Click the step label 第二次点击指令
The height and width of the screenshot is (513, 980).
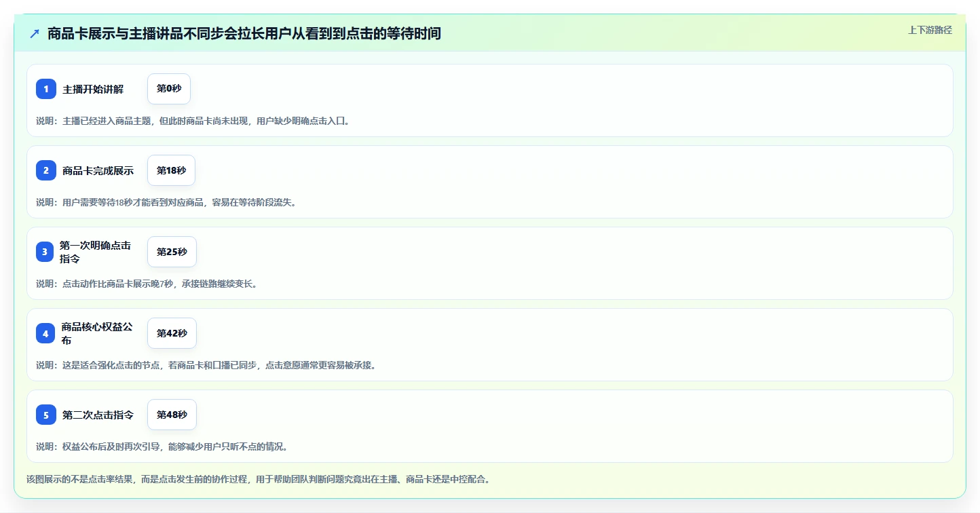tap(98, 415)
